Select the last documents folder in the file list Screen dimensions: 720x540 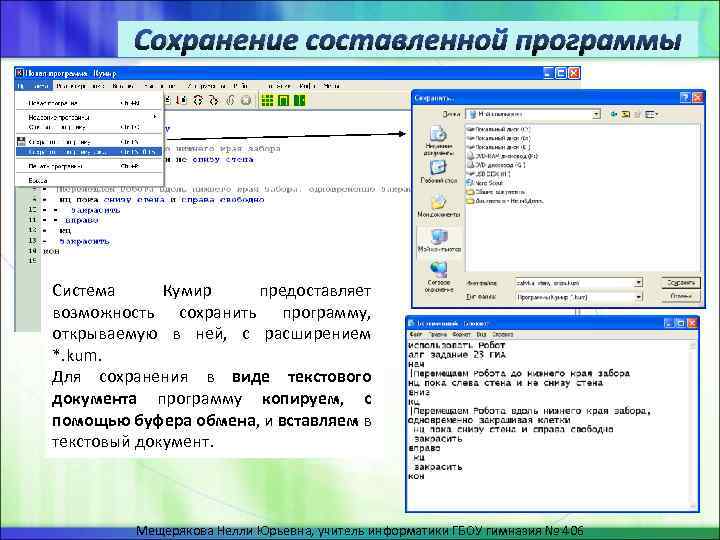coord(505,201)
